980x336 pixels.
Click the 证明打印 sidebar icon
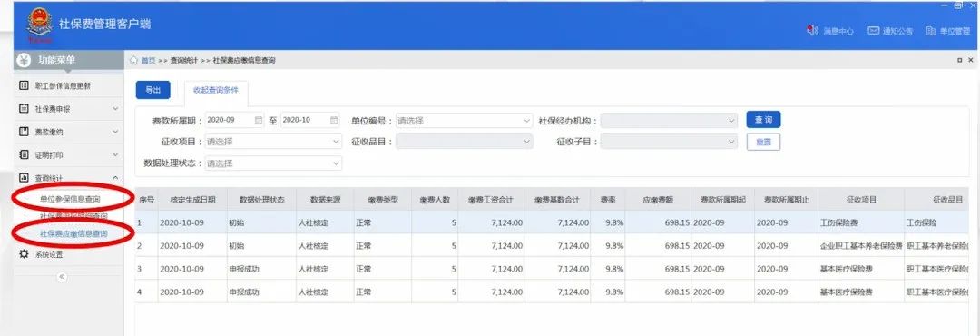pyautogui.click(x=24, y=154)
